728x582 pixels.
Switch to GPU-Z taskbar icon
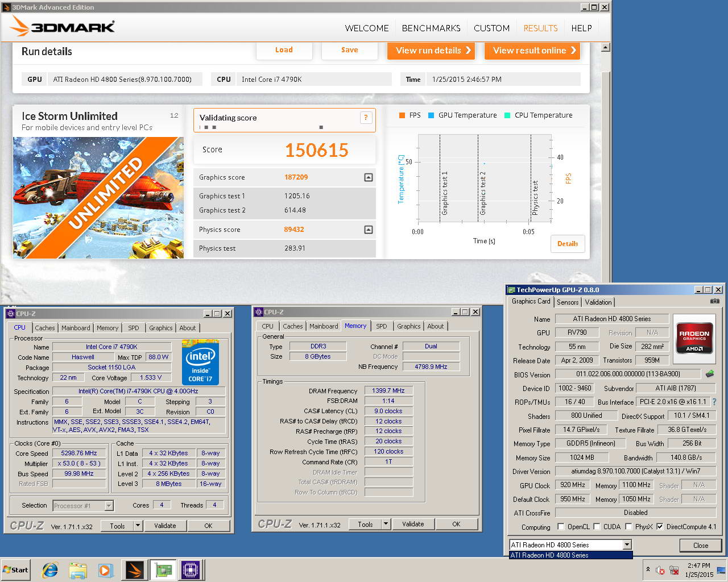(x=163, y=570)
